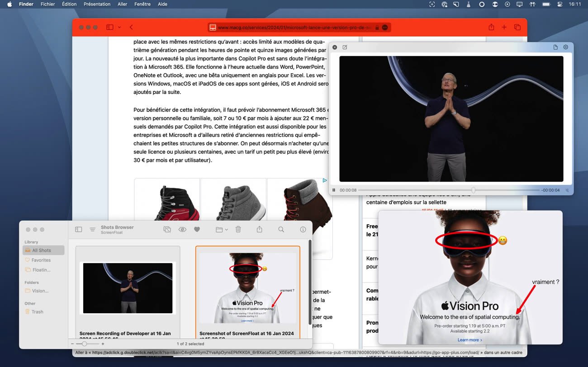Click the play-circle menu bar icon
This screenshot has height=367, width=588.
click(507, 4)
